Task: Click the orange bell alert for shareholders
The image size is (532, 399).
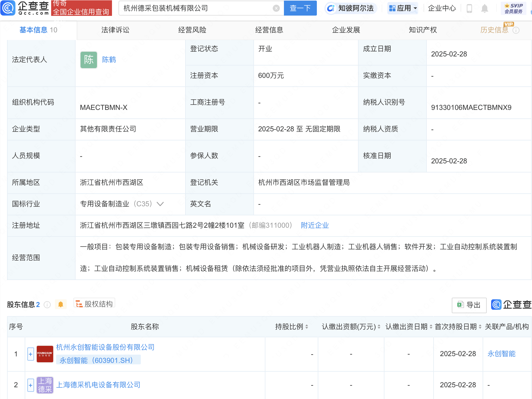Action: click(61, 304)
